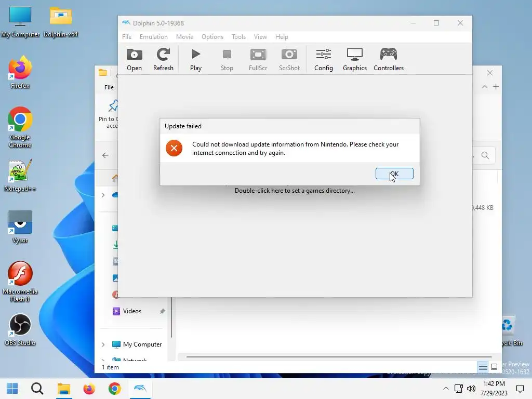Toggle FullScr in the Dolphin toolbar
The height and width of the screenshot is (399, 532).
point(258,60)
